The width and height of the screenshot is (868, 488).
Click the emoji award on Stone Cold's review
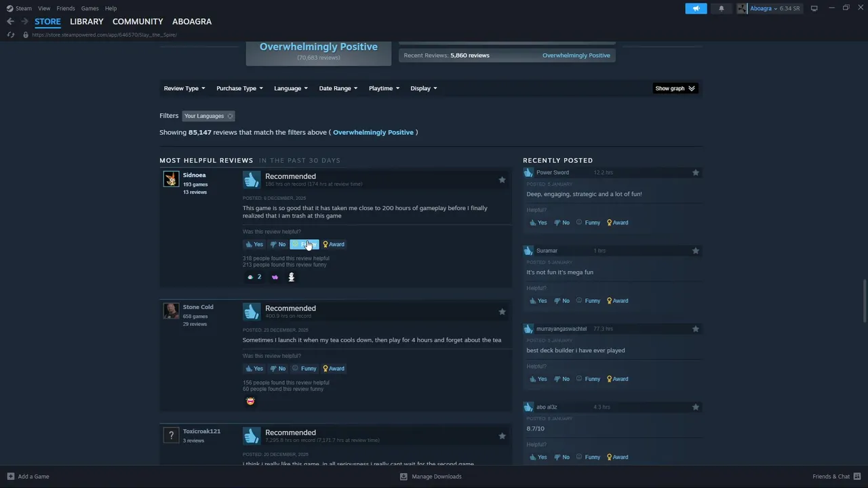250,401
